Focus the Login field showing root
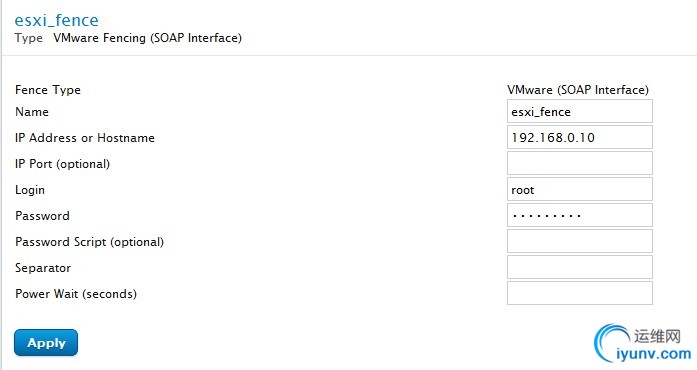Image resolution: width=697 pixels, height=370 pixels. pyautogui.click(x=580, y=189)
